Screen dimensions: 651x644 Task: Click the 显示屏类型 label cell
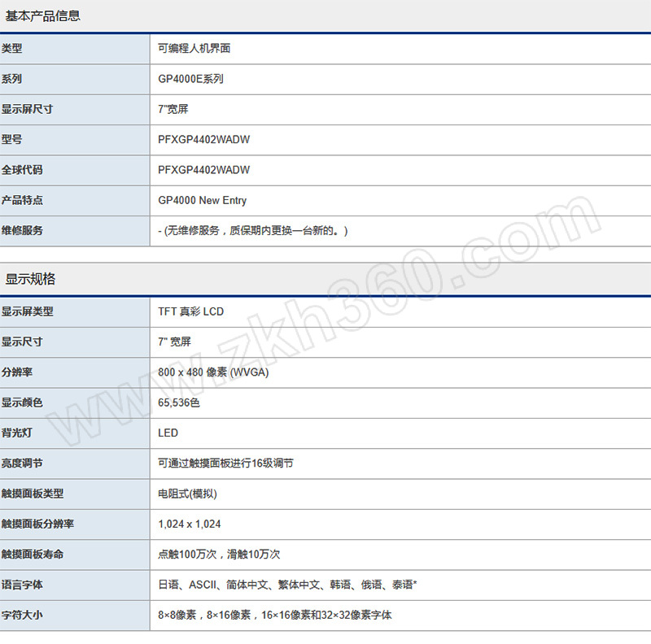click(x=75, y=311)
